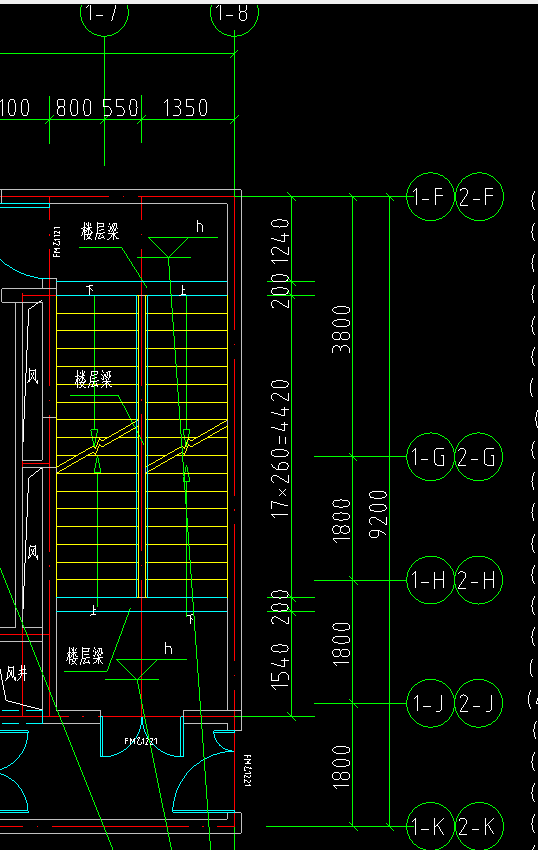
Task: Pick the 3800 dimension text
Action: tap(341, 329)
